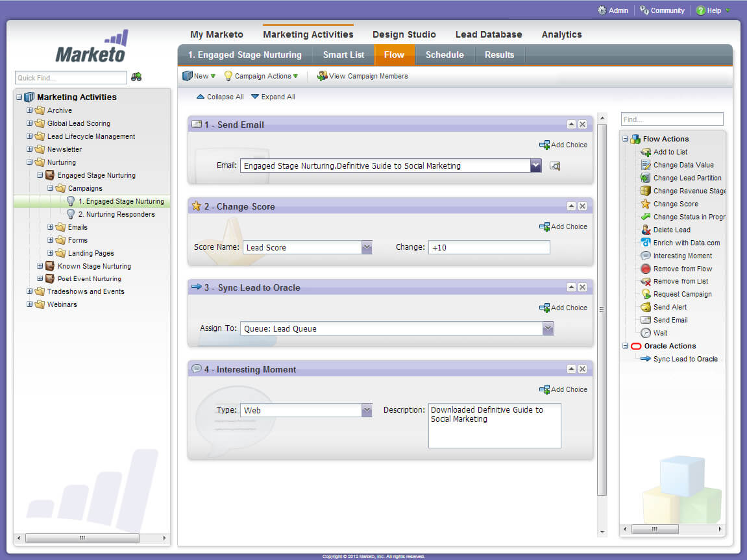The image size is (747, 560).
Task: Click the preview email icon next to Email field
Action: [x=554, y=165]
